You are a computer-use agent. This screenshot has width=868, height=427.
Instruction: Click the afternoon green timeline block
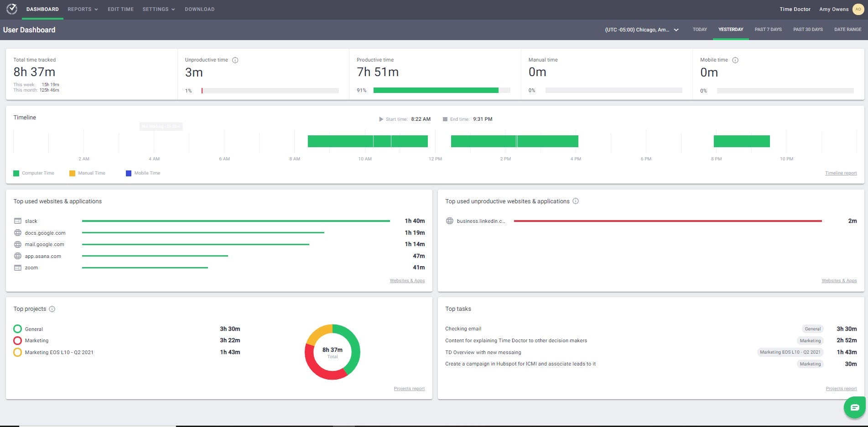pyautogui.click(x=515, y=141)
